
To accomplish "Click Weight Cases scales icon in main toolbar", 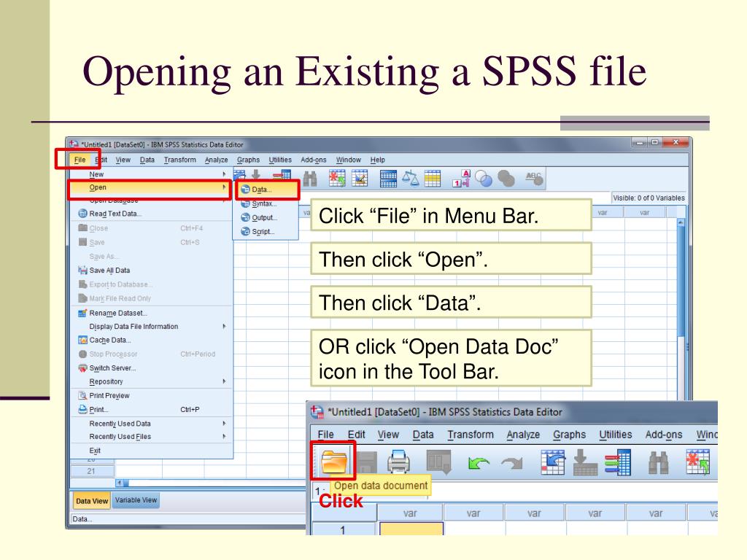I will [410, 179].
